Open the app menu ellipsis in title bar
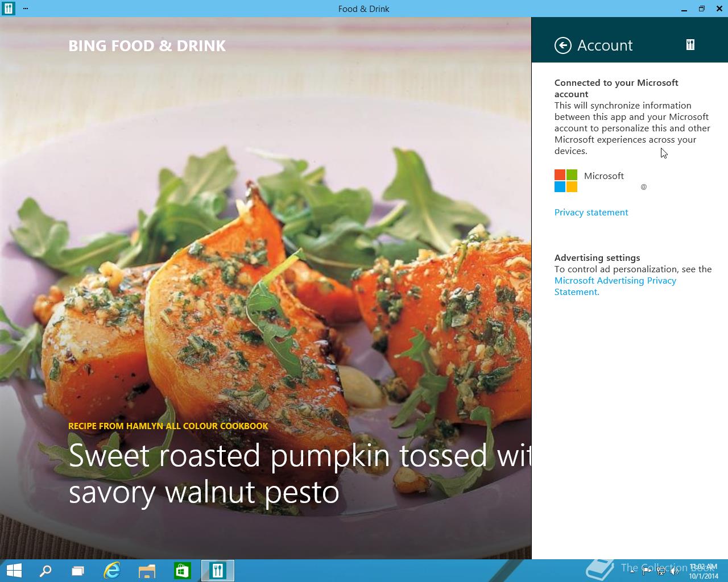 point(26,9)
